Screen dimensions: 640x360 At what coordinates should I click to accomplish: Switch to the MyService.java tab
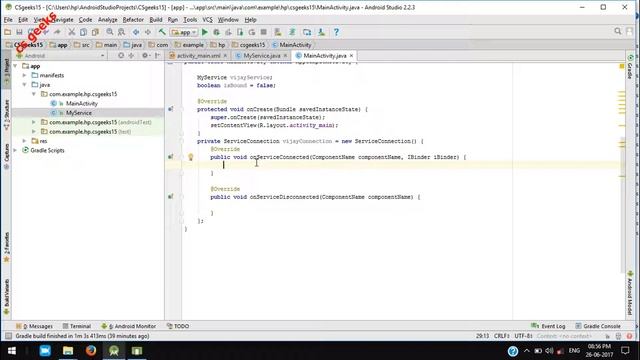click(x=262, y=56)
